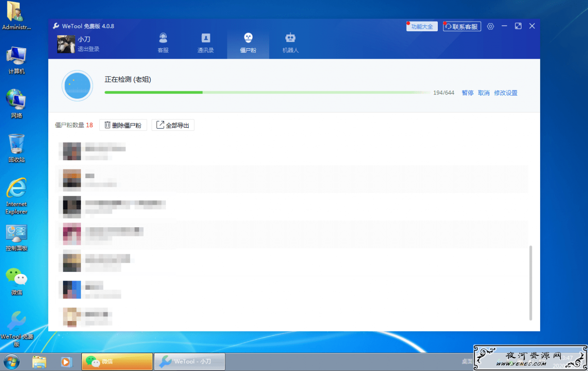588x371 pixels.
Task: Open 修改设置 modify settings link
Action: (506, 93)
